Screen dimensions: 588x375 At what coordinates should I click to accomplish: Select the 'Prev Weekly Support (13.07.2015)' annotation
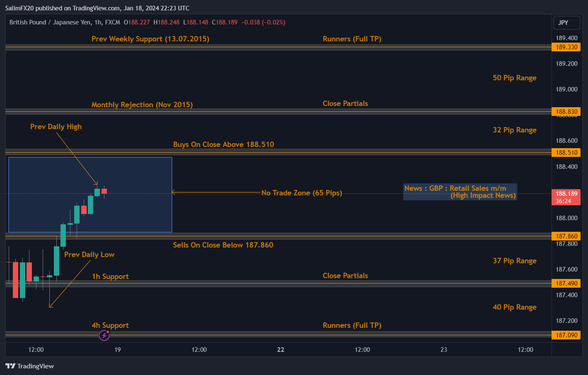(x=150, y=39)
